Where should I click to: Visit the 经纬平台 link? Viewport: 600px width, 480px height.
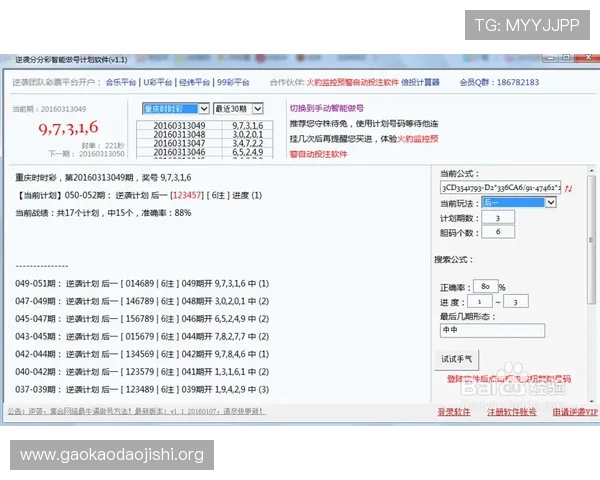click(194, 82)
